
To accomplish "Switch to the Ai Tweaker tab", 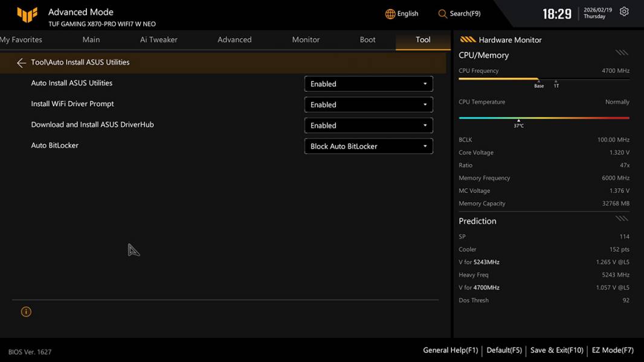I will point(159,40).
